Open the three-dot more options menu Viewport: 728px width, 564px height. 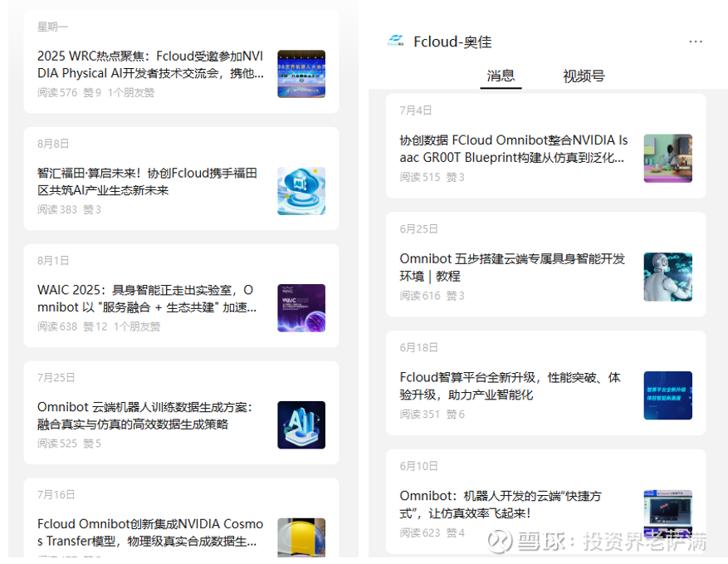coord(695,42)
